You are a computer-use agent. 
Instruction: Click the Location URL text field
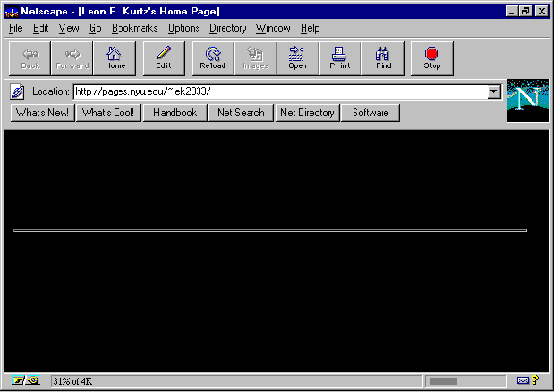[x=281, y=91]
